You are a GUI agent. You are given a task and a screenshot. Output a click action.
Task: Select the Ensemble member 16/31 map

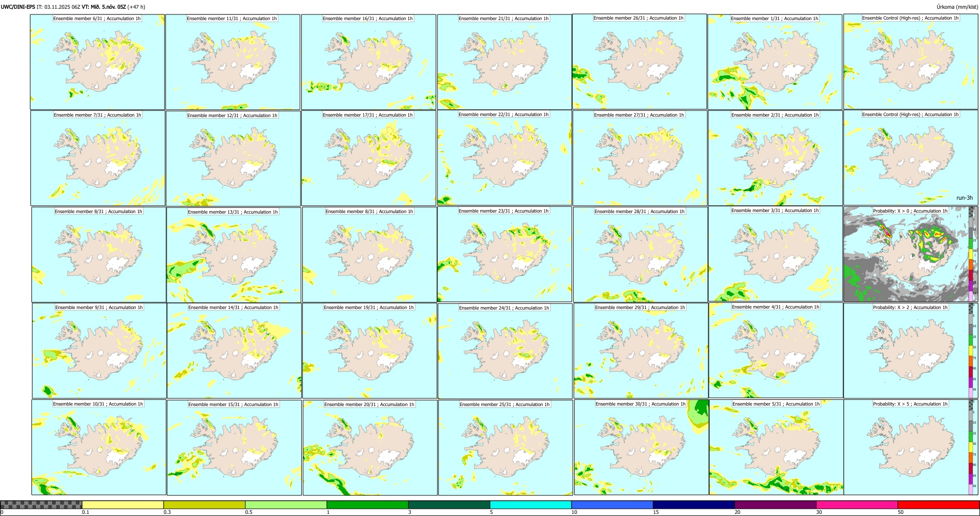(368, 62)
